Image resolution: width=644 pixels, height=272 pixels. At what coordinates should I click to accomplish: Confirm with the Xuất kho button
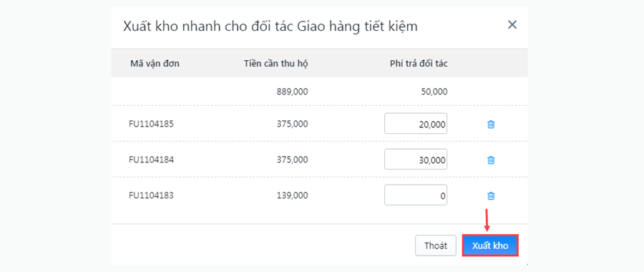point(490,246)
